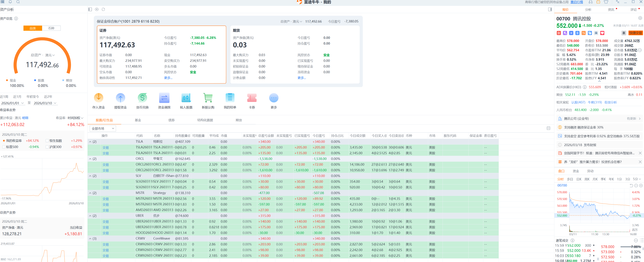
Task: Open 我的结单 statements icon
Action: coord(230,98)
